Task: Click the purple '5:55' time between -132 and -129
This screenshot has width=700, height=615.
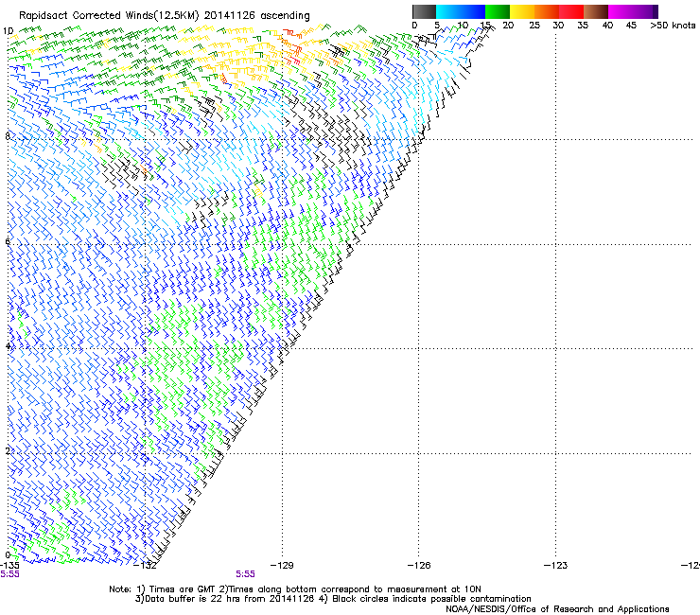Action: (x=246, y=574)
